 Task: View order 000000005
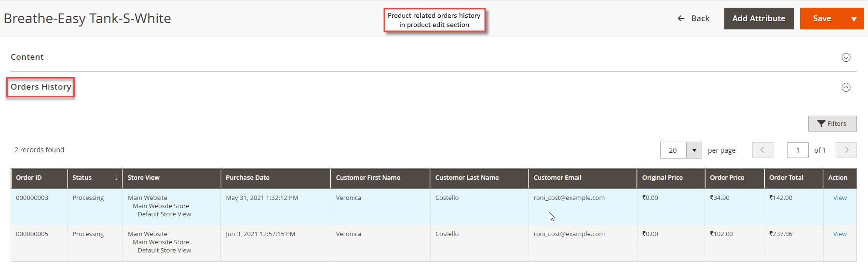tap(840, 234)
